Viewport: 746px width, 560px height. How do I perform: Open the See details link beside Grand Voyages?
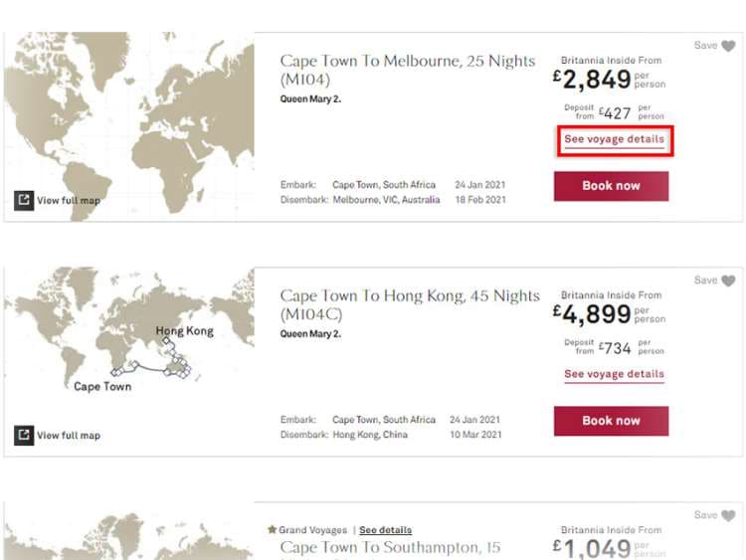click(385, 530)
